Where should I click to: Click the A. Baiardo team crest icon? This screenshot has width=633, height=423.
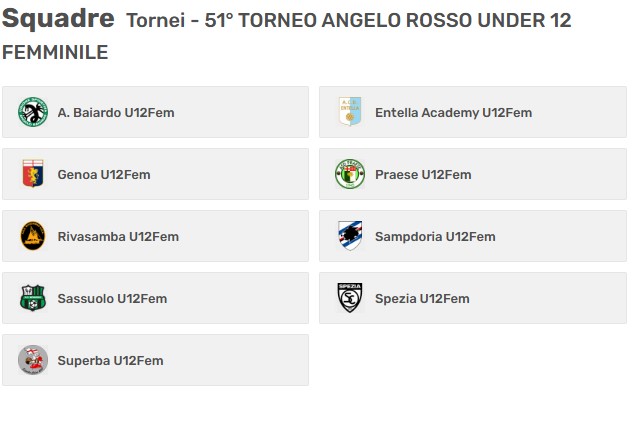pyautogui.click(x=33, y=112)
